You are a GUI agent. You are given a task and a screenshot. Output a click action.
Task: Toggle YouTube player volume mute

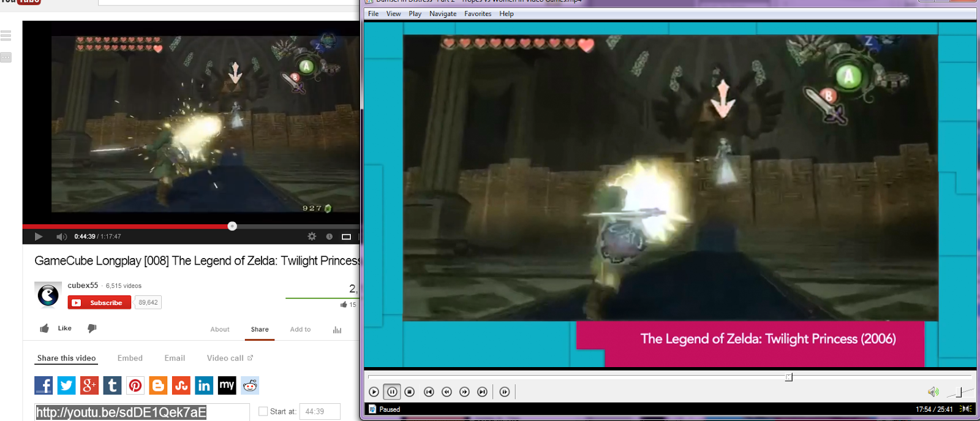[61, 237]
